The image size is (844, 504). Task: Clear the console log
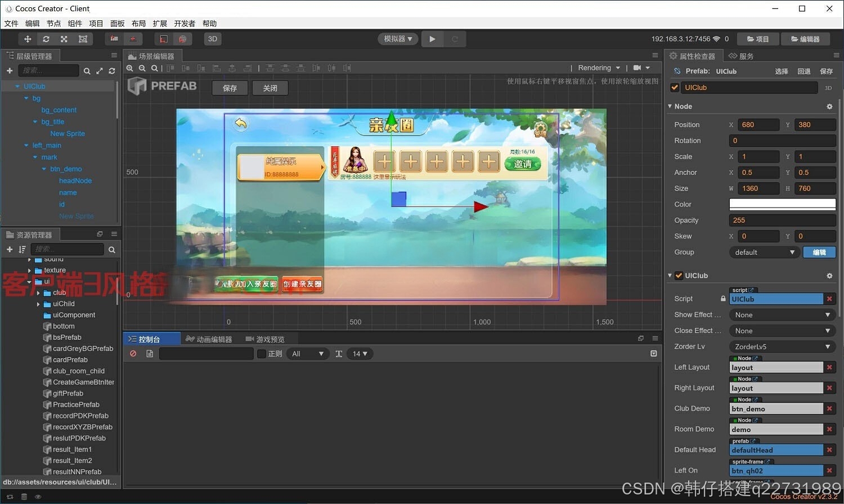[x=133, y=354]
